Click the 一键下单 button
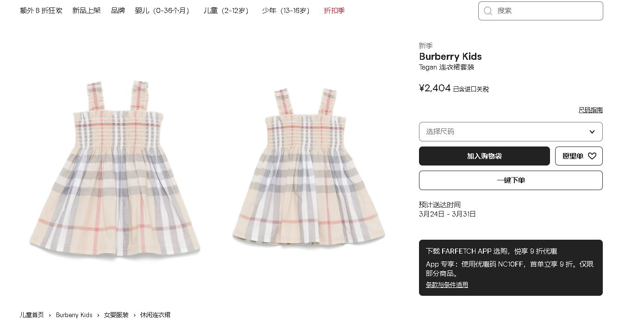The height and width of the screenshot is (325, 644). pyautogui.click(x=511, y=180)
